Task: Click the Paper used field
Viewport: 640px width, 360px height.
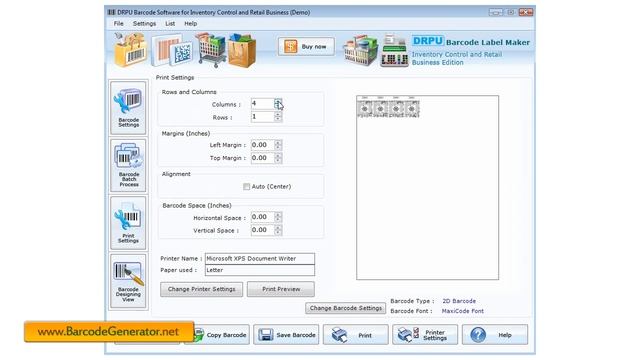Action: click(260, 270)
